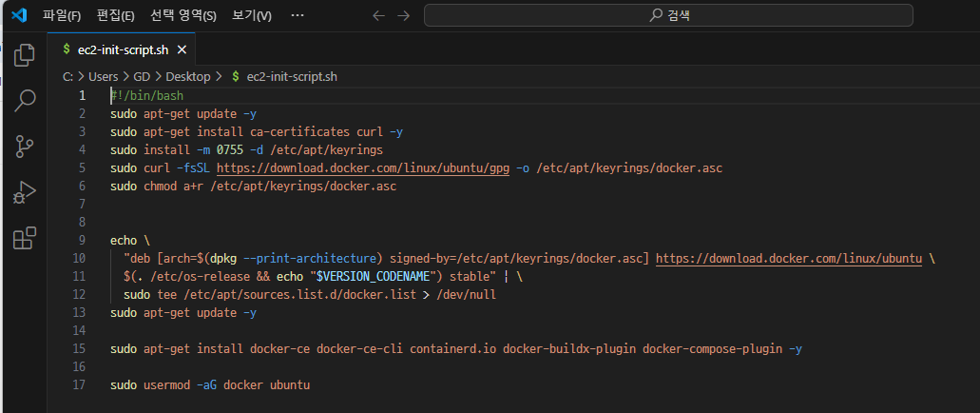Close the ec2-init-script.sh tab
This screenshot has height=413, width=980.
click(x=182, y=49)
